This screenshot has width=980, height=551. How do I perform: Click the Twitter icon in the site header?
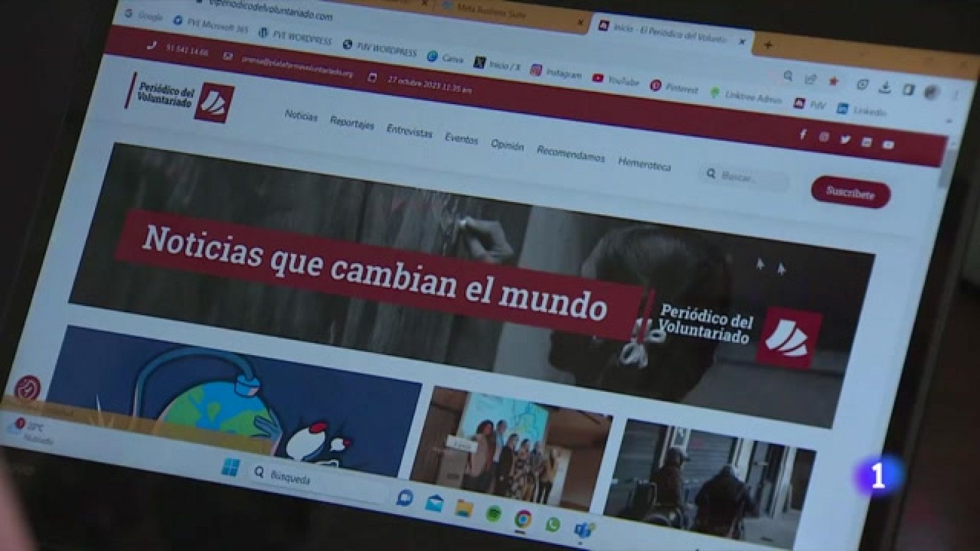(x=846, y=139)
